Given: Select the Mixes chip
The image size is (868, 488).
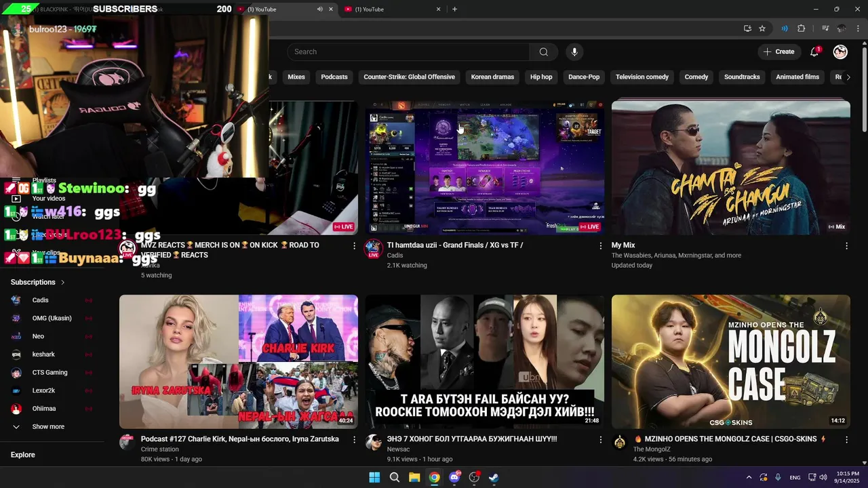Looking at the screenshot, I should click(x=296, y=77).
